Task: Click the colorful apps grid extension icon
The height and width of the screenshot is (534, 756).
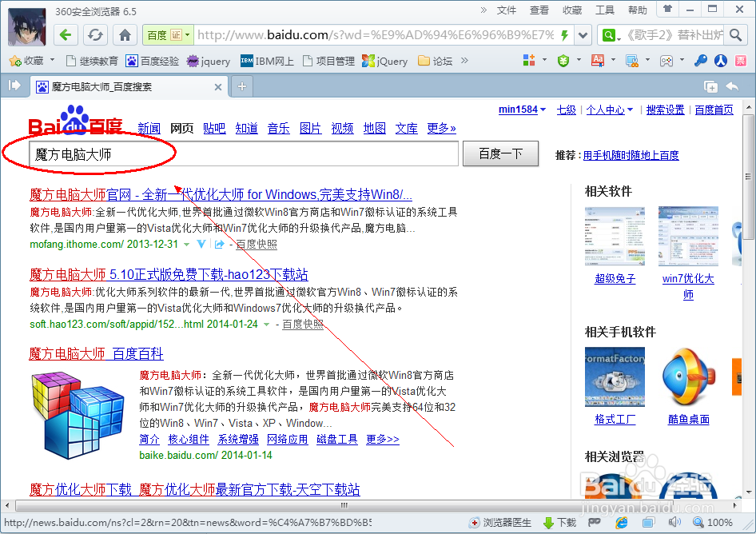Action: 529,60
